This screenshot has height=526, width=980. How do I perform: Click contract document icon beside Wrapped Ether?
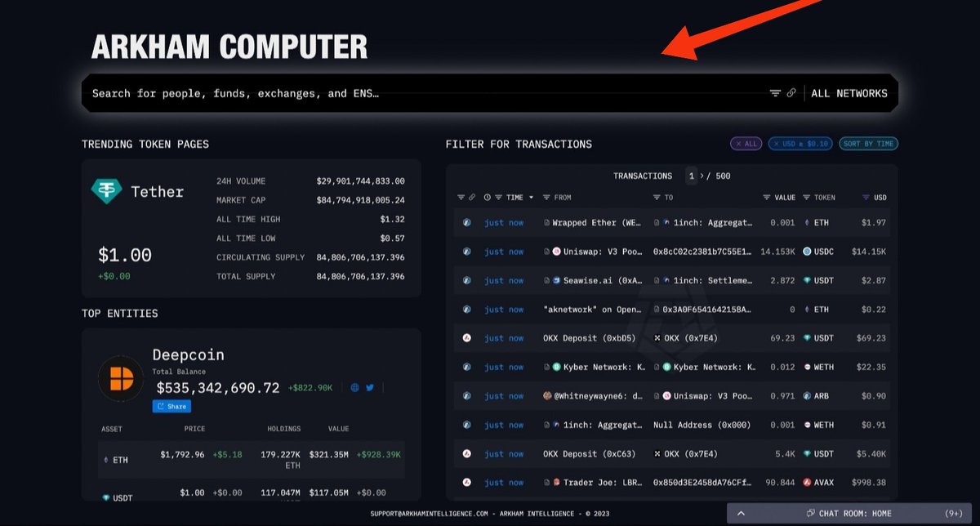(547, 222)
